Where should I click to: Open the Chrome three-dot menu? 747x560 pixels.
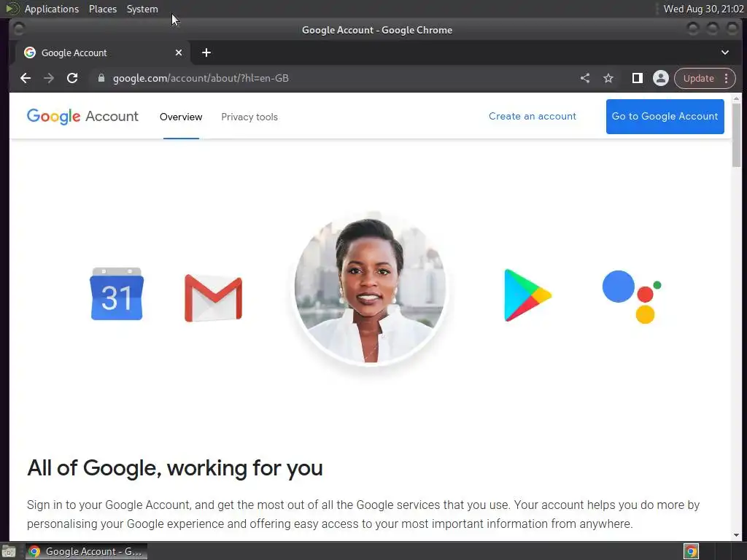[x=727, y=78]
